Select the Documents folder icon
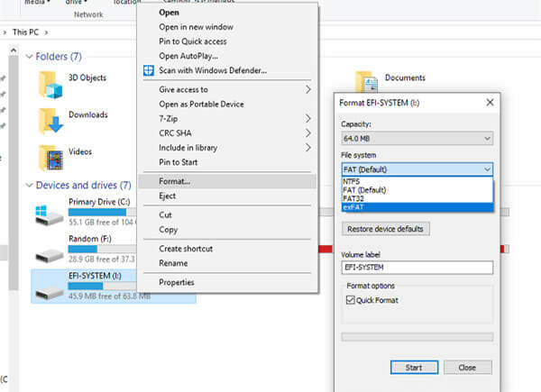The image size is (541, 392). [x=366, y=82]
